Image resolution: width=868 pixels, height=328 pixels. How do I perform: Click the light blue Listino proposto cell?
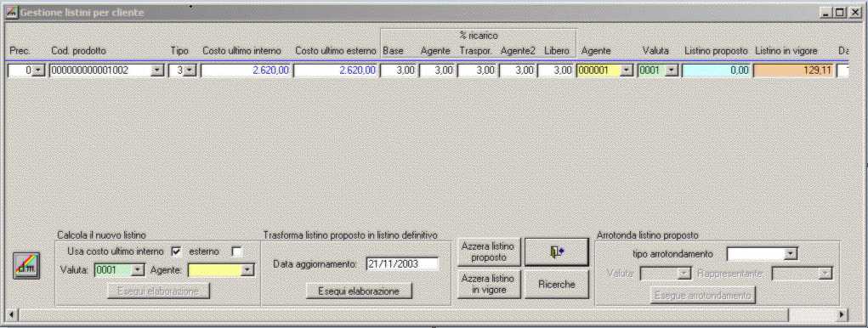[717, 71]
